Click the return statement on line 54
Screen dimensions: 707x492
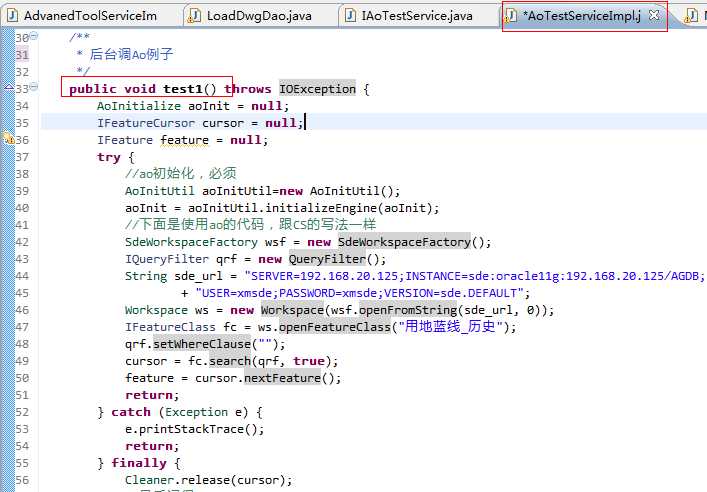(x=152, y=446)
